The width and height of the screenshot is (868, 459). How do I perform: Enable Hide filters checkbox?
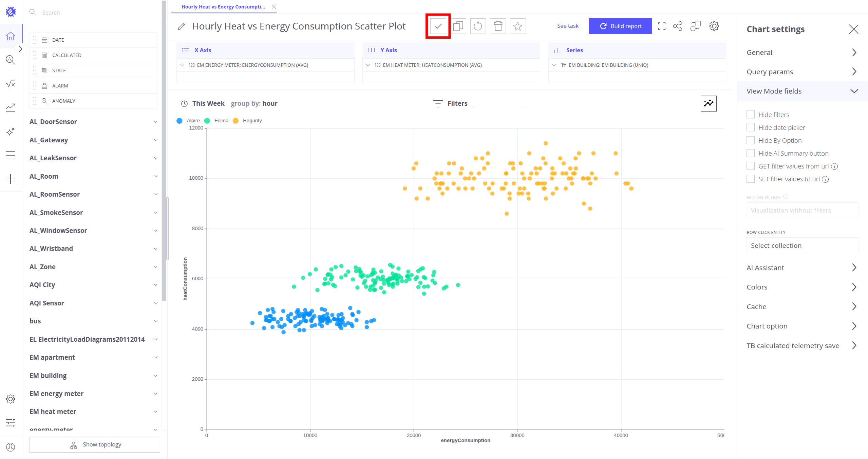(x=751, y=115)
